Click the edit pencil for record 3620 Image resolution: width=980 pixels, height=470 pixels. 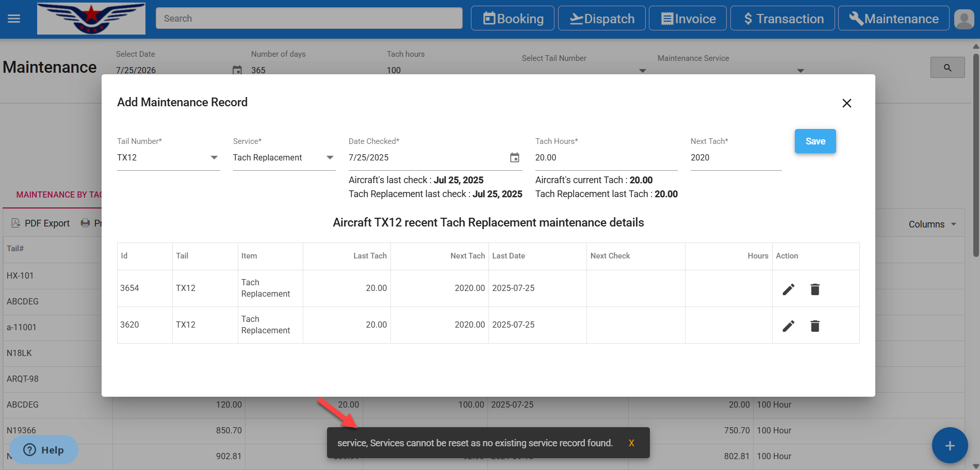point(788,326)
